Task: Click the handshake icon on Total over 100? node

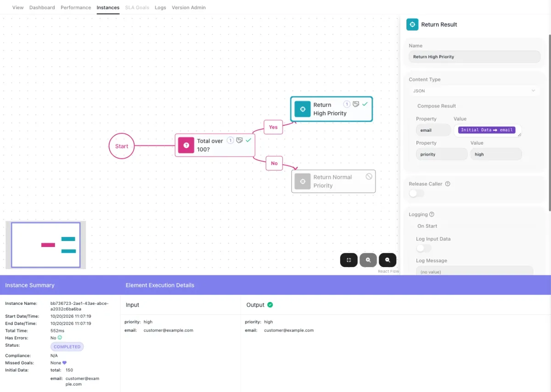Action: pos(239,140)
